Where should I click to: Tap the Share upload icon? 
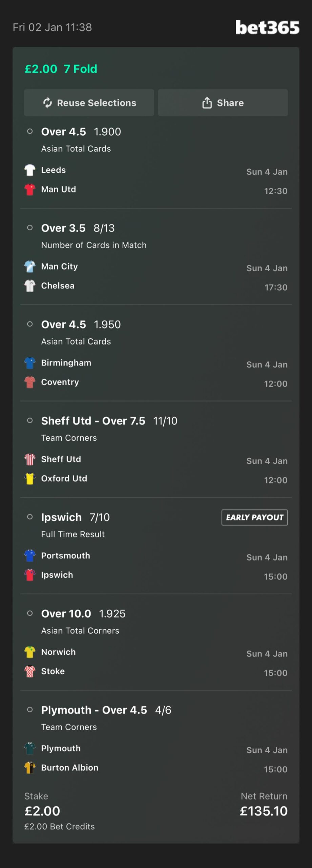point(207,103)
